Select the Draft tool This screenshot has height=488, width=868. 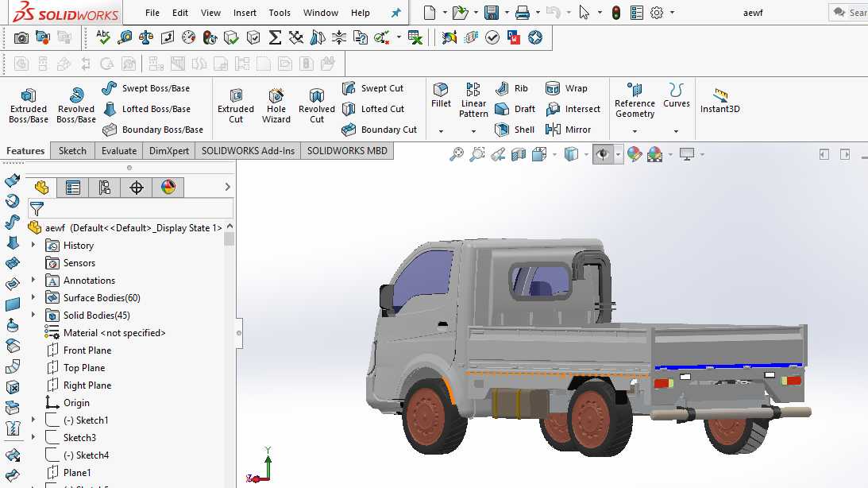point(515,109)
